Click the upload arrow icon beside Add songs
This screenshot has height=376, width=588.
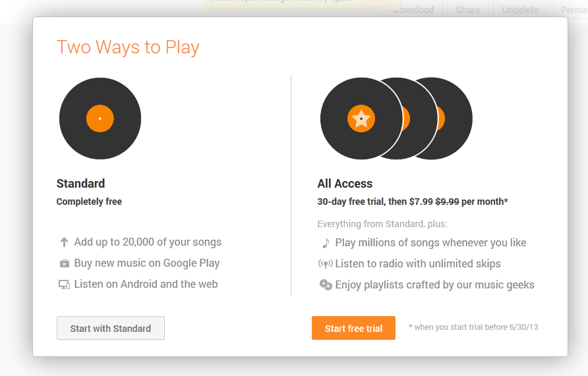(x=64, y=242)
